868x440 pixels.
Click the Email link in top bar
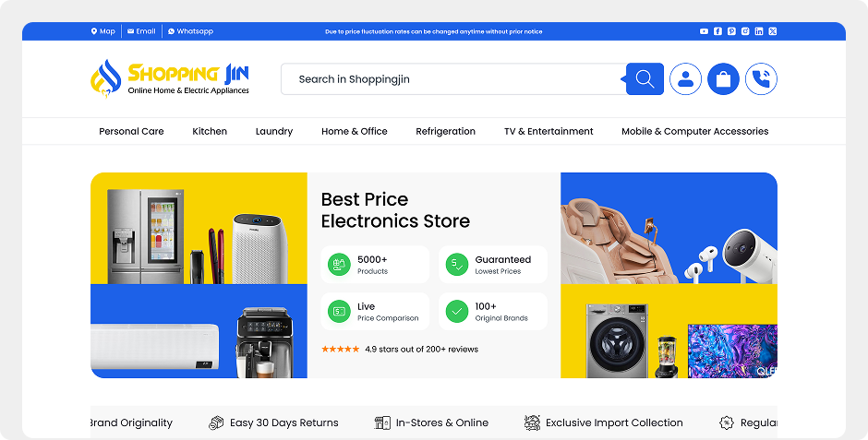[x=141, y=31]
